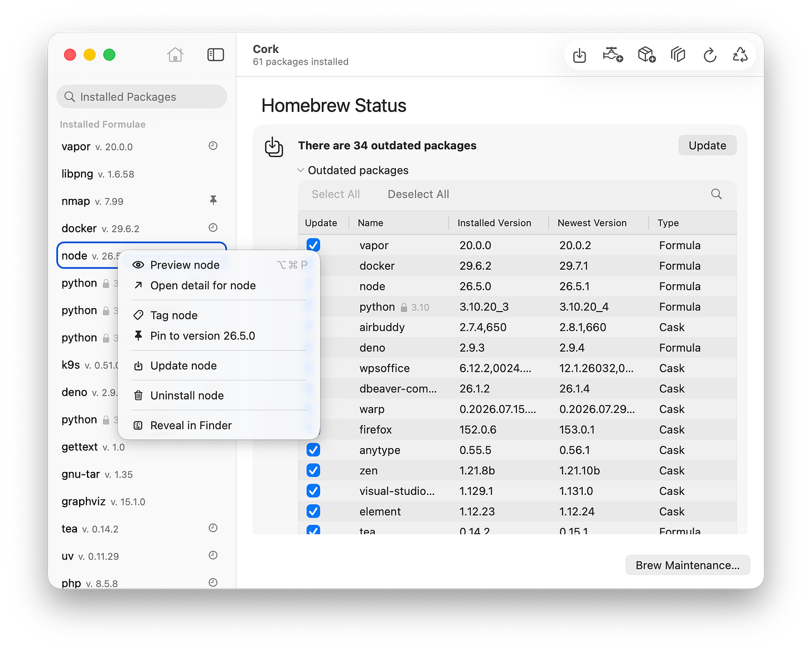Choose Open detail for node
The height and width of the screenshot is (652, 812).
click(x=219, y=285)
